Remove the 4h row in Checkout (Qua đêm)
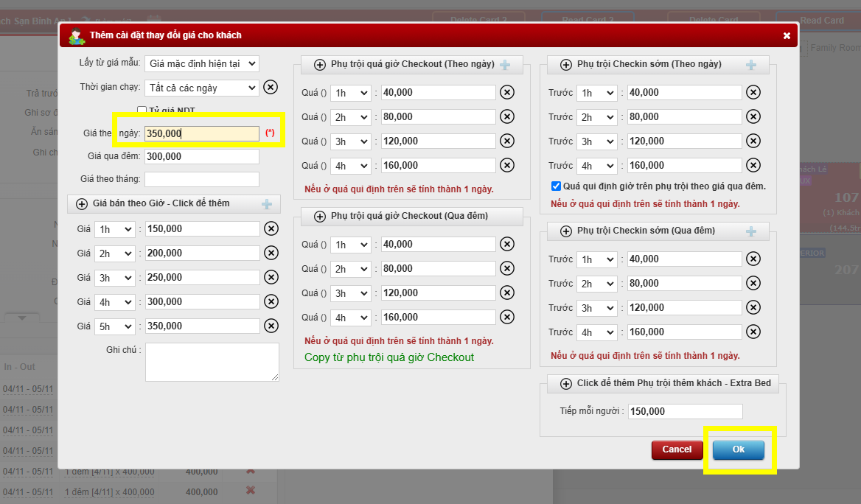 point(507,318)
